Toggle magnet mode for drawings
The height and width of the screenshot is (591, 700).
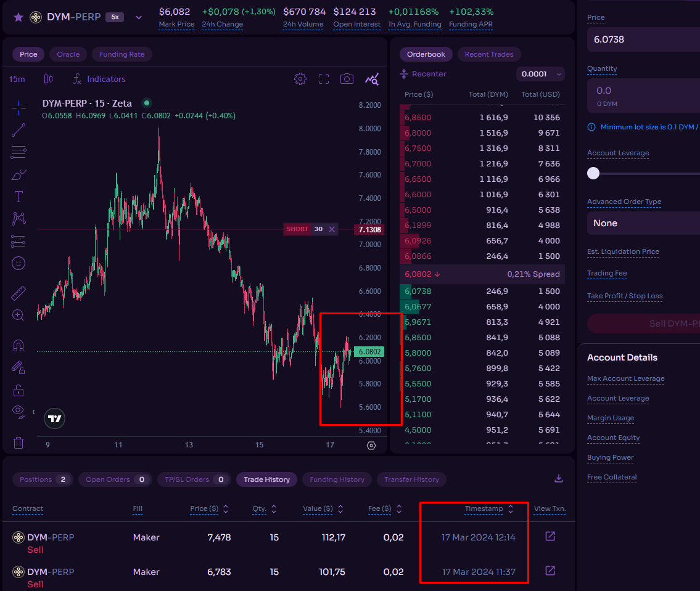click(19, 345)
